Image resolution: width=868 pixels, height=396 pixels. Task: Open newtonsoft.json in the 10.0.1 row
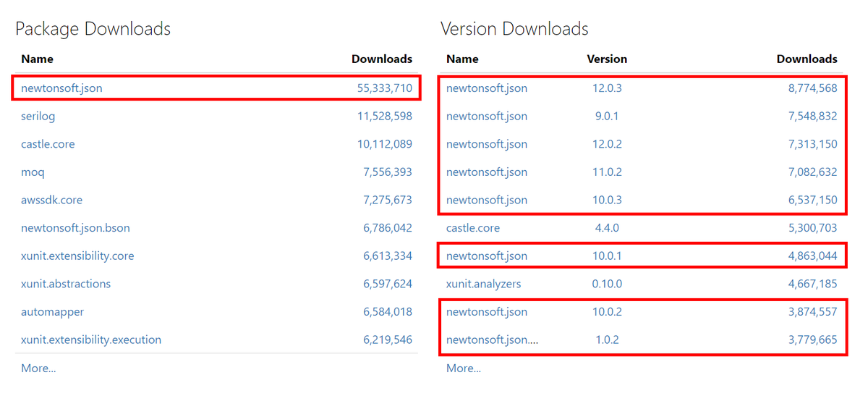(x=487, y=256)
